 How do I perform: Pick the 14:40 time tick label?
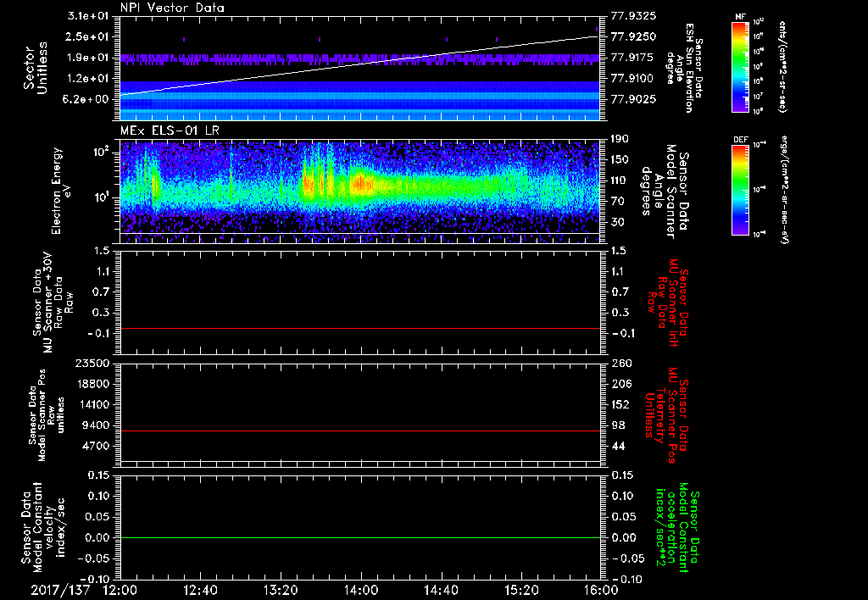point(442,589)
